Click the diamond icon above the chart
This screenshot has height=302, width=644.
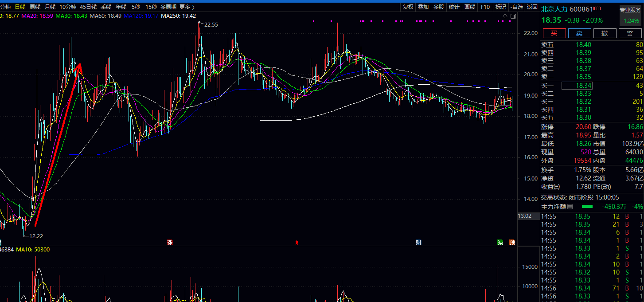505,16
